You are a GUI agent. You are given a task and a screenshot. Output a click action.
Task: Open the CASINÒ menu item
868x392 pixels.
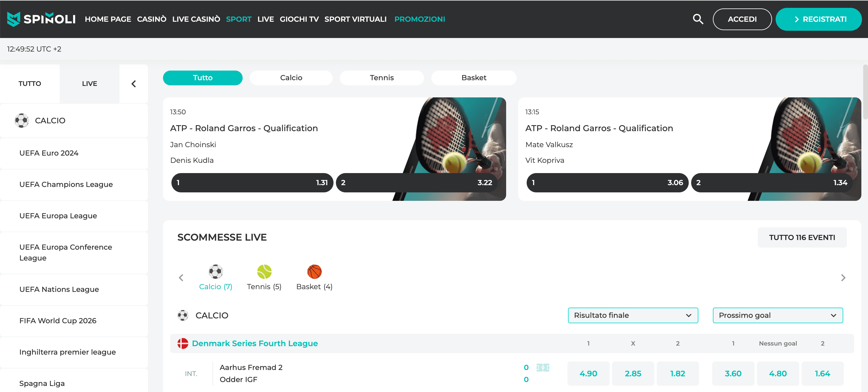point(152,19)
